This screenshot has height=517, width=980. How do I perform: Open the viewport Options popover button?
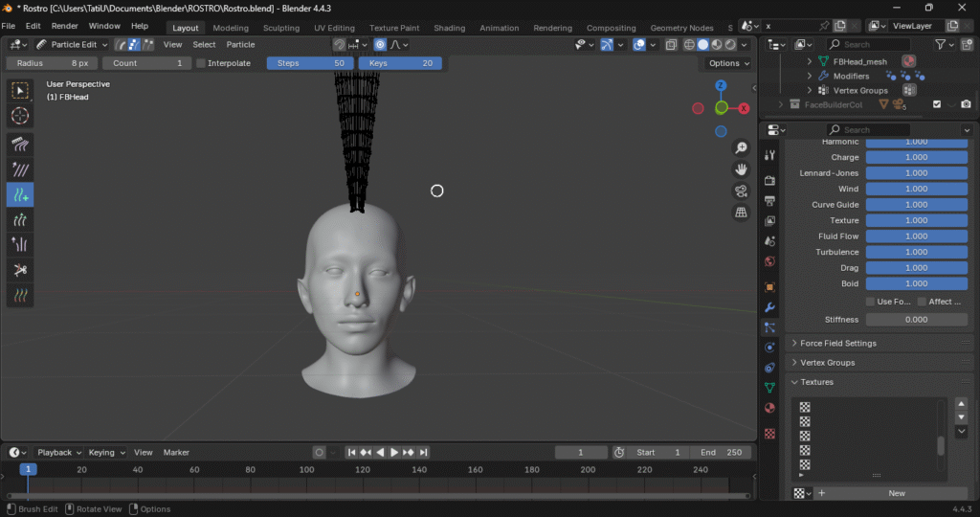tap(727, 63)
